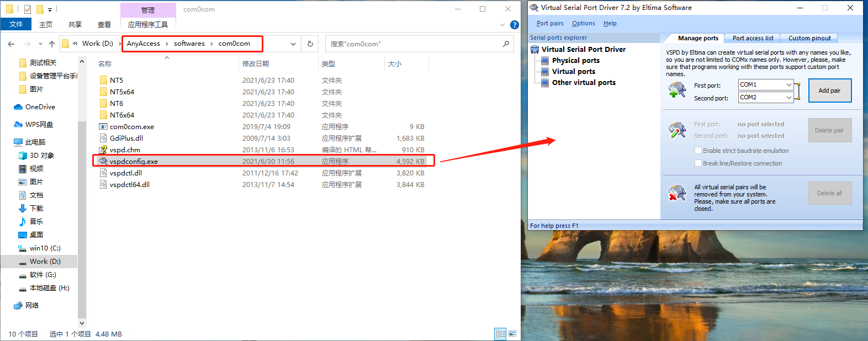Select the vspdctl.dll file icon
This screenshot has height=341, width=868.
(x=103, y=173)
